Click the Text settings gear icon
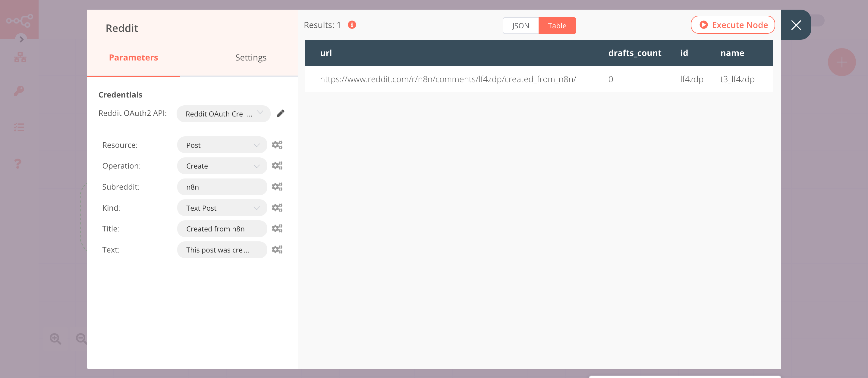This screenshot has width=868, height=378. 276,249
